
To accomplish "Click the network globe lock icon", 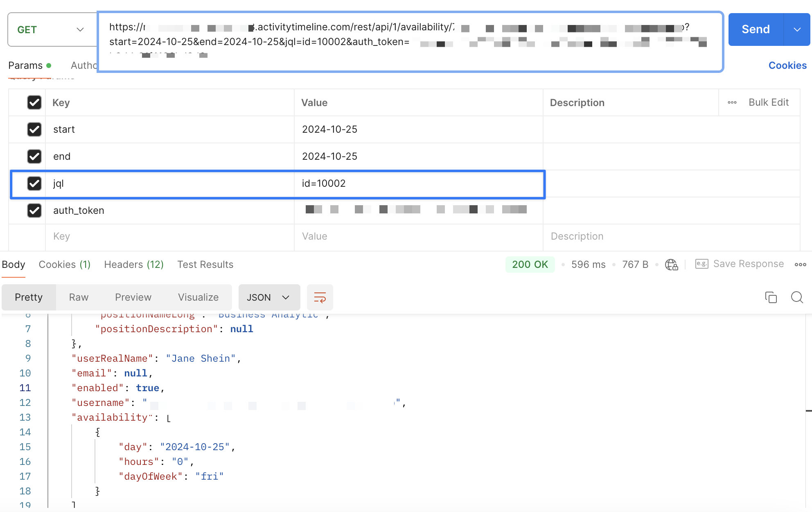I will pos(671,265).
